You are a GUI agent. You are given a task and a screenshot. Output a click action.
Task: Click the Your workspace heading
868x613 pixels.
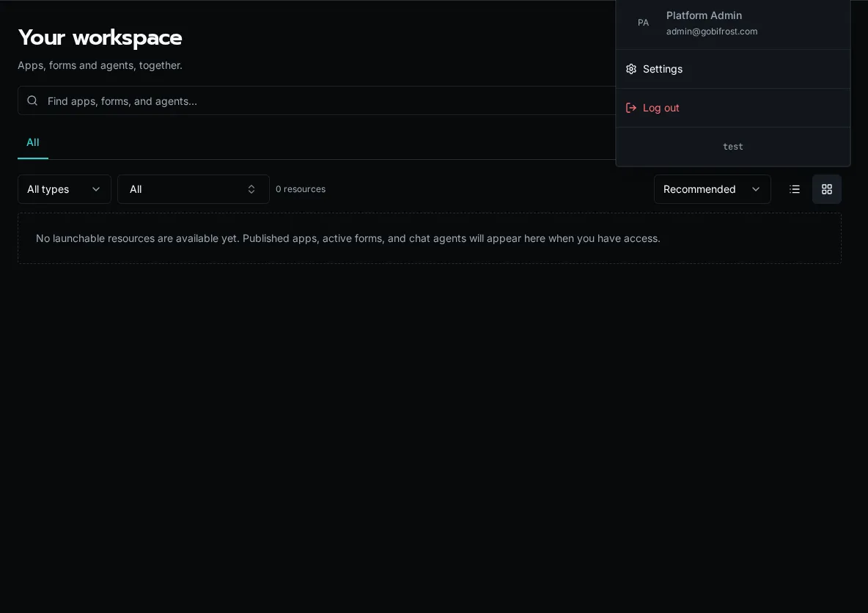pyautogui.click(x=100, y=37)
